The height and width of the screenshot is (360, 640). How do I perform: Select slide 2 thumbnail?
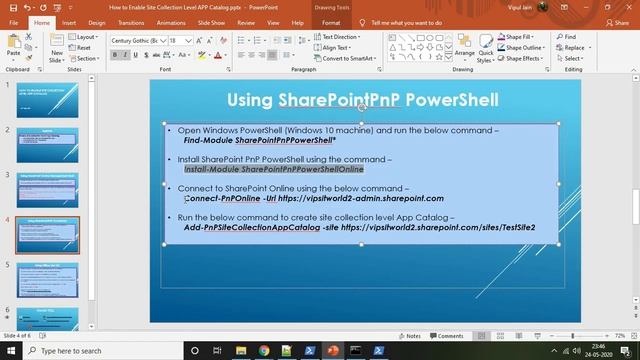point(47,145)
